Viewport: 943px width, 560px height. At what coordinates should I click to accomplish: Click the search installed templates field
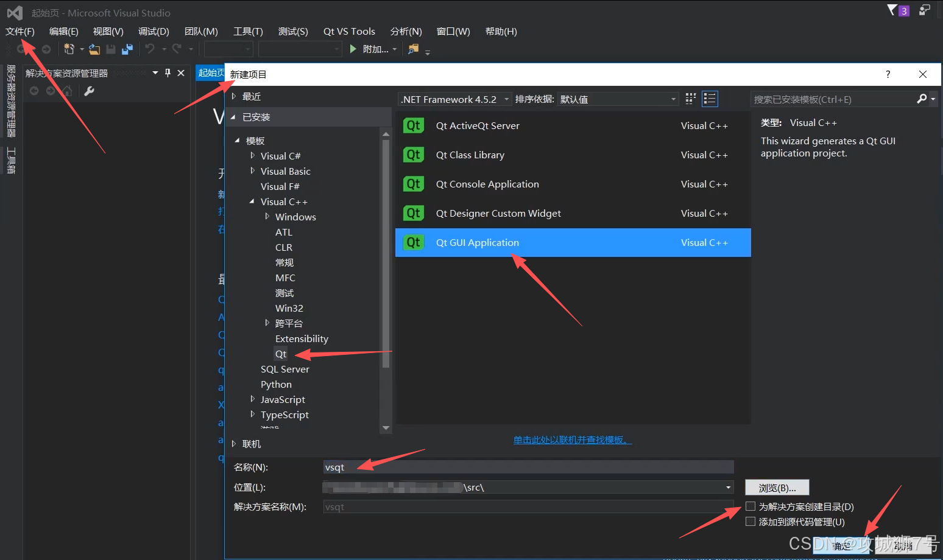point(833,99)
